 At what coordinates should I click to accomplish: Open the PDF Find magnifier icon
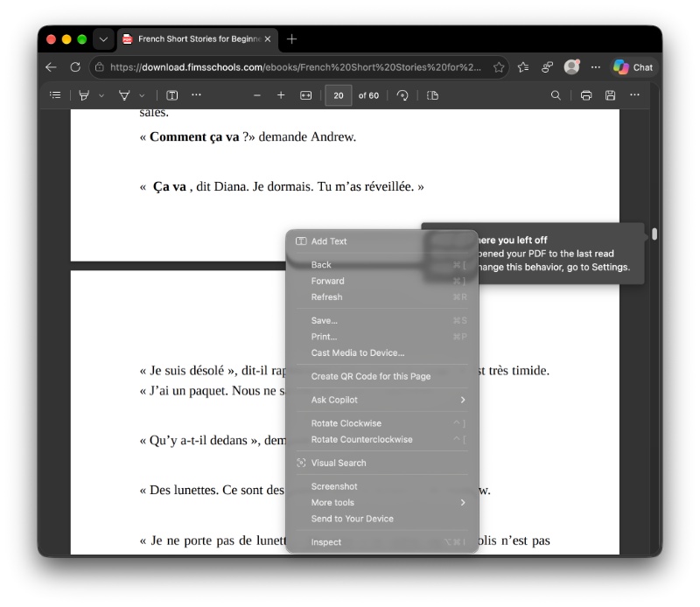[x=556, y=95]
